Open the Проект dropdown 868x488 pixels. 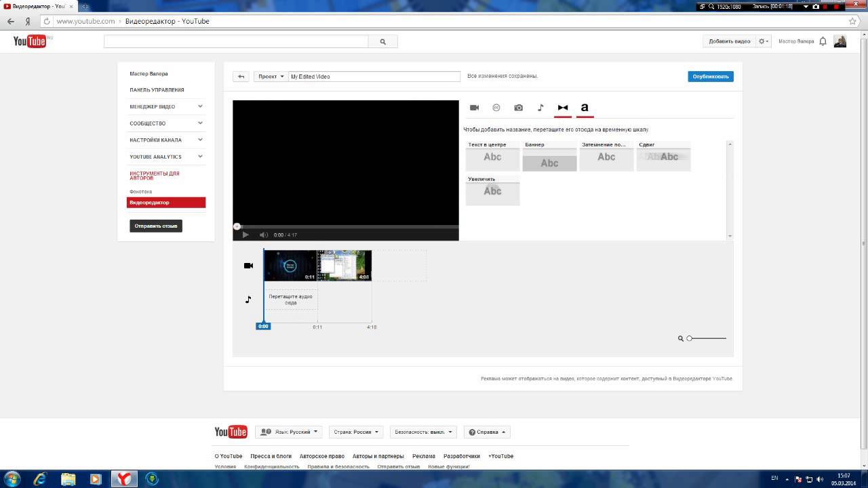271,77
